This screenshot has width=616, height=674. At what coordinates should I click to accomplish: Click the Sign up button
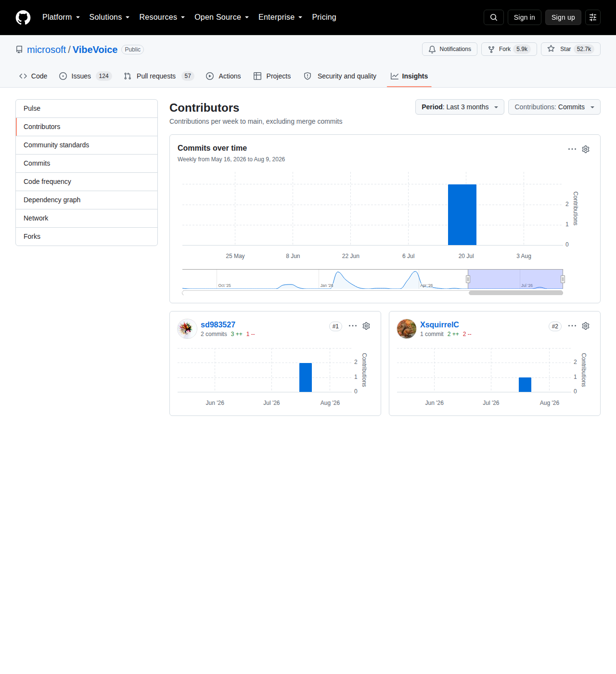pyautogui.click(x=563, y=17)
